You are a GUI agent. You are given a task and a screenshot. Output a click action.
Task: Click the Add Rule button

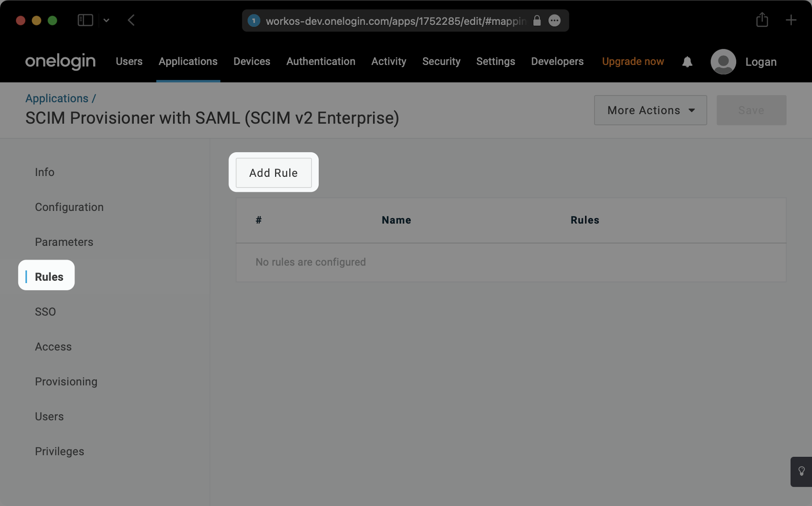click(x=273, y=172)
